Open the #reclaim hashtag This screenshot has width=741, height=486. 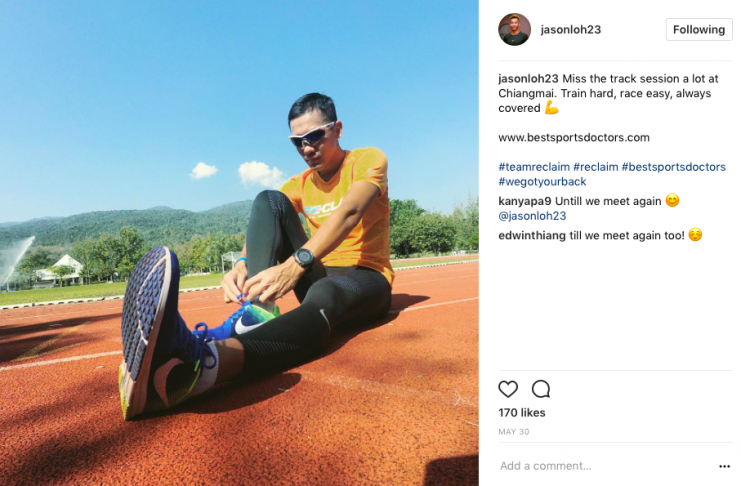tap(595, 167)
